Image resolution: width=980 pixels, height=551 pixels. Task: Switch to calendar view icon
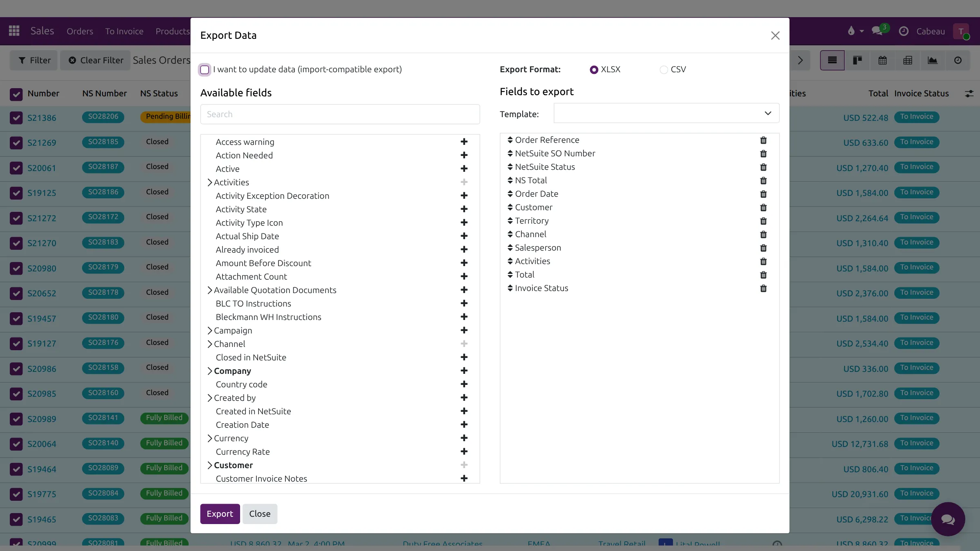[882, 60]
